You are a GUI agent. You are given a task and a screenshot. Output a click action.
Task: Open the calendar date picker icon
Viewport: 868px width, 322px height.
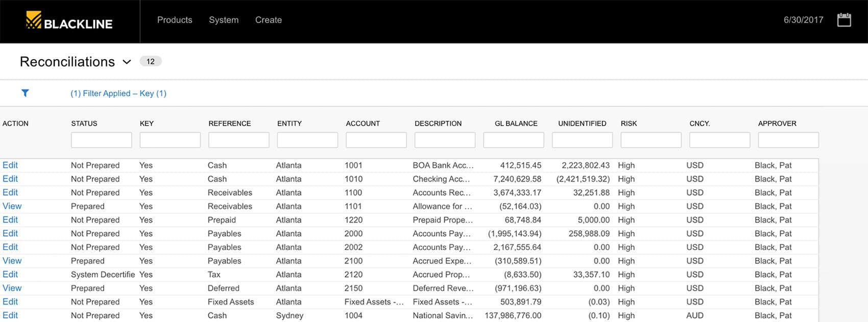[844, 20]
